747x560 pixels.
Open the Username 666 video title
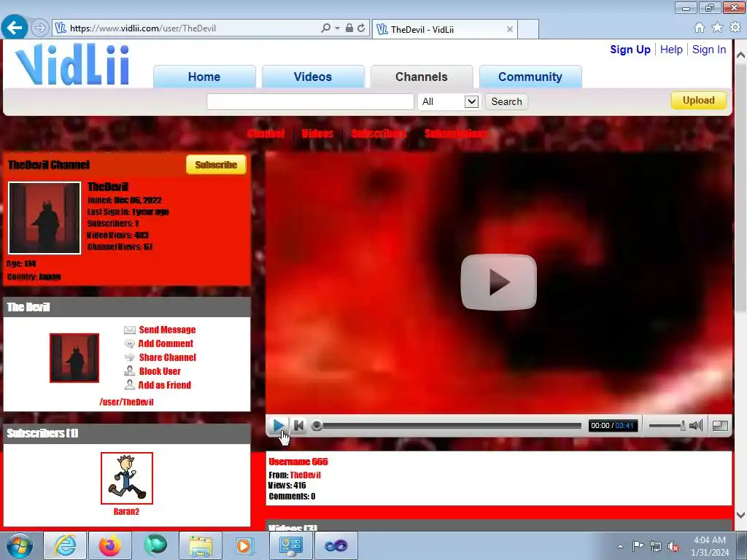tap(298, 462)
